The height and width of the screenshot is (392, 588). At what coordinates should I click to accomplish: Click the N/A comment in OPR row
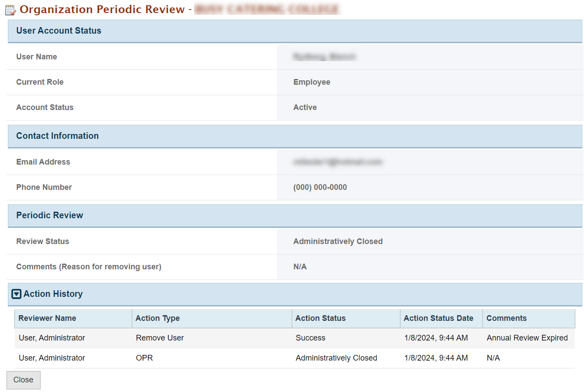493,358
